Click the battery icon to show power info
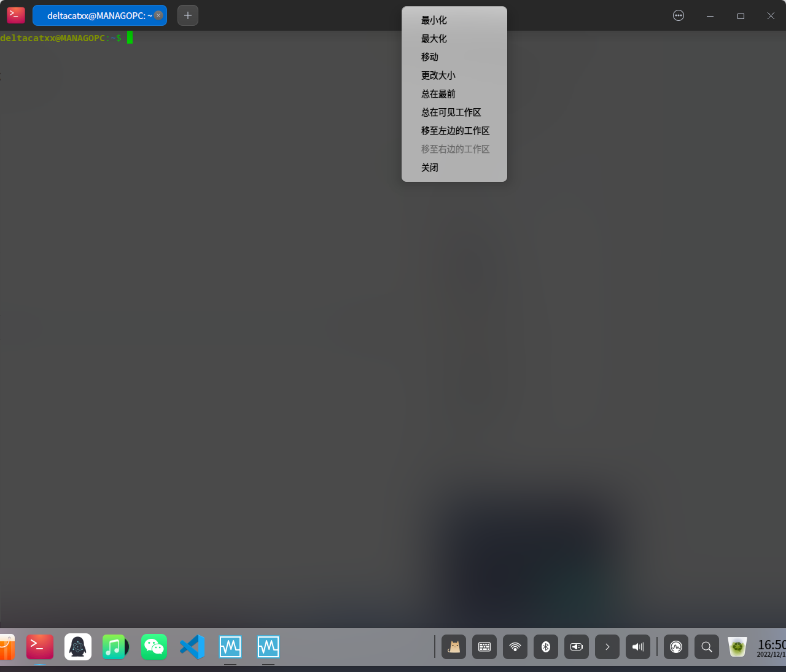Viewport: 786px width, 672px height. pyautogui.click(x=576, y=646)
